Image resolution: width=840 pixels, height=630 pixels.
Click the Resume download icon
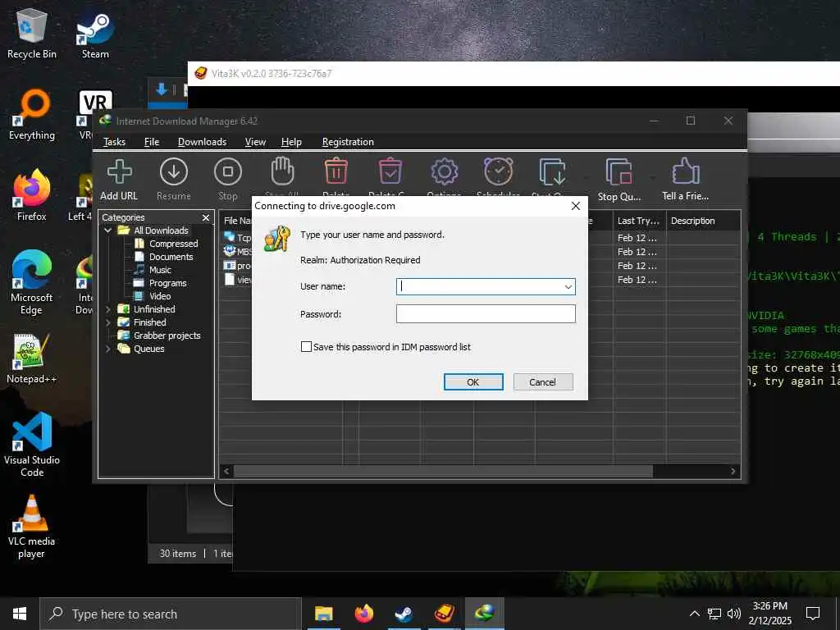click(174, 172)
